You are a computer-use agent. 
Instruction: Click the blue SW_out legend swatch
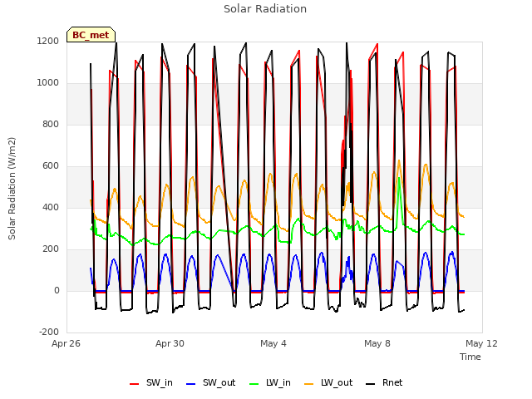[x=191, y=384]
